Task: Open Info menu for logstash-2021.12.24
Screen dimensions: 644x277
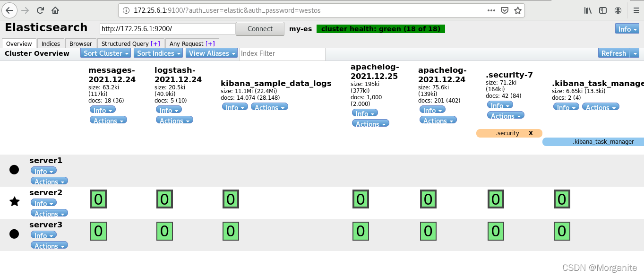Action: [169, 110]
